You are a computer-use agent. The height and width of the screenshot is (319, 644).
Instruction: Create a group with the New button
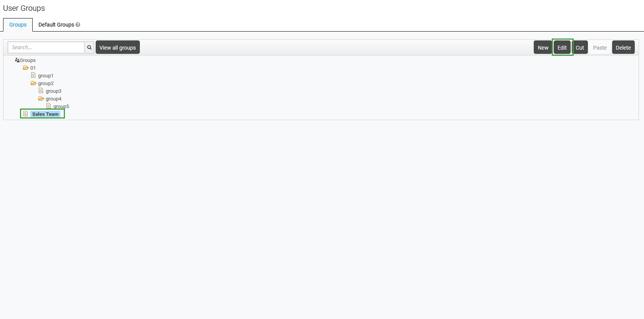[543, 47]
